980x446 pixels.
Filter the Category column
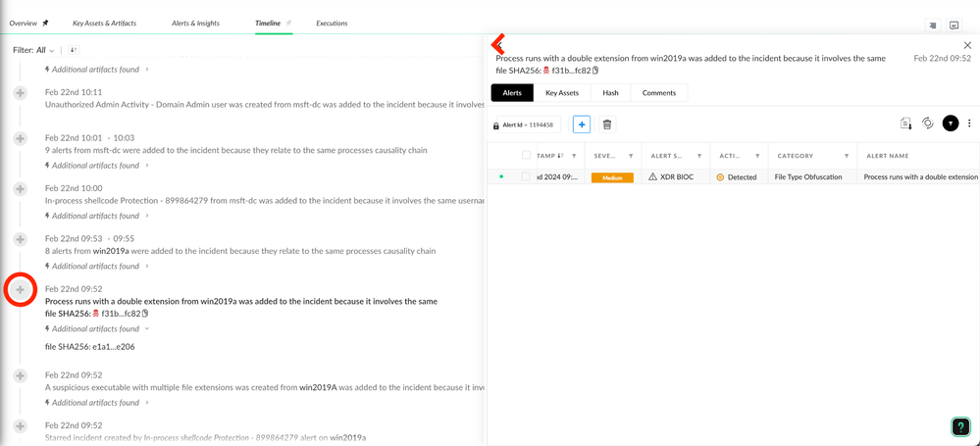(x=847, y=156)
